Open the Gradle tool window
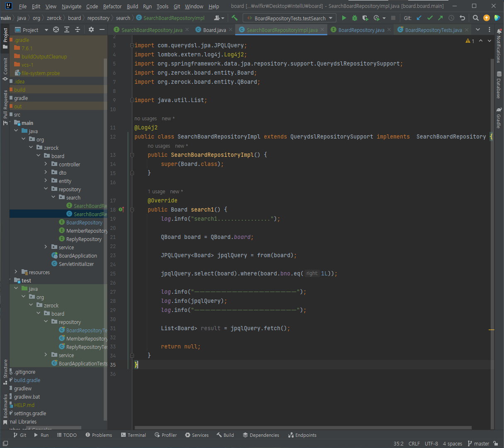This screenshot has height=448, width=504. point(499,118)
